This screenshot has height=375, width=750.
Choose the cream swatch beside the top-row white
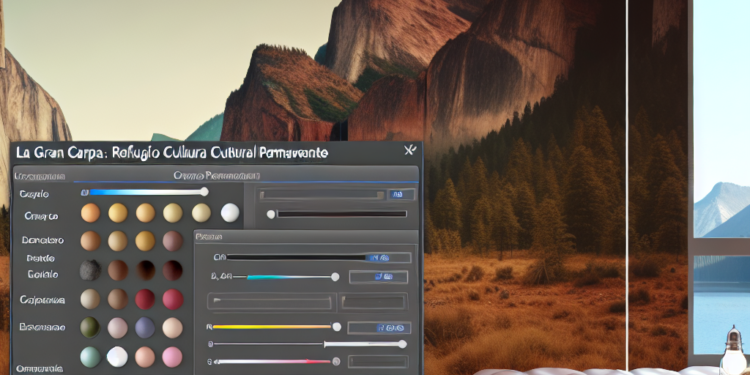[201, 213]
